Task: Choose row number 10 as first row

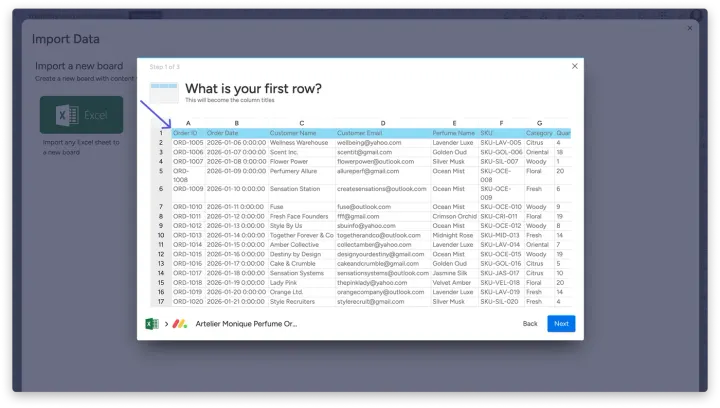Action: click(161, 235)
